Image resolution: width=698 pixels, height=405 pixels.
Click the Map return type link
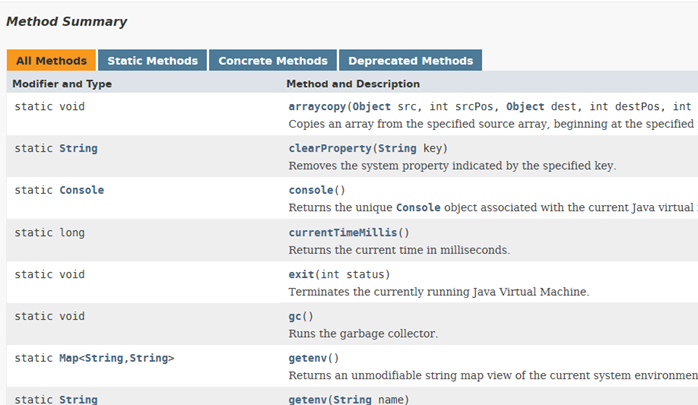pyautogui.click(x=70, y=358)
